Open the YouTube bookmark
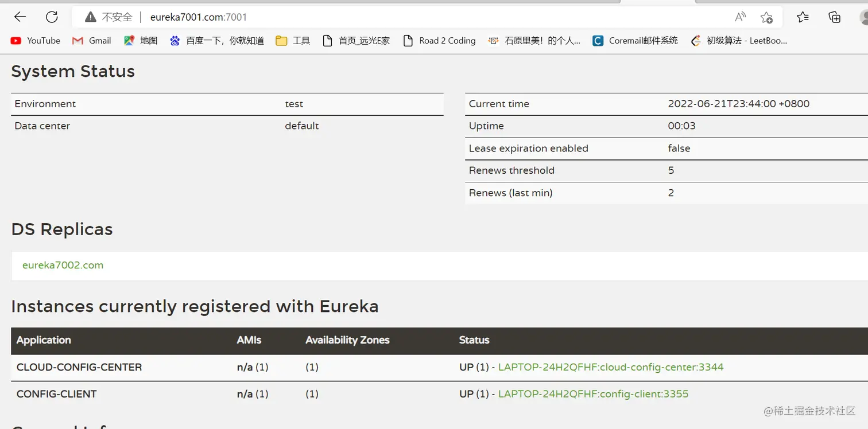The image size is (868, 429). point(36,41)
